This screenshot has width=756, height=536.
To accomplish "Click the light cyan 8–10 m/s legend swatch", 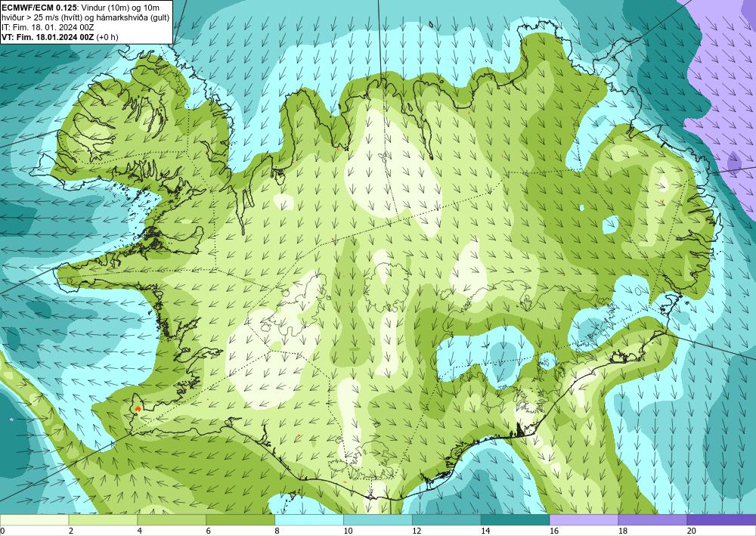I will (309, 520).
